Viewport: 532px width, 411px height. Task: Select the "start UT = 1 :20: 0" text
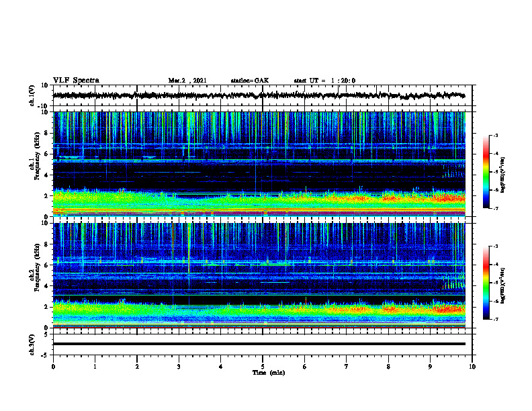click(324, 81)
